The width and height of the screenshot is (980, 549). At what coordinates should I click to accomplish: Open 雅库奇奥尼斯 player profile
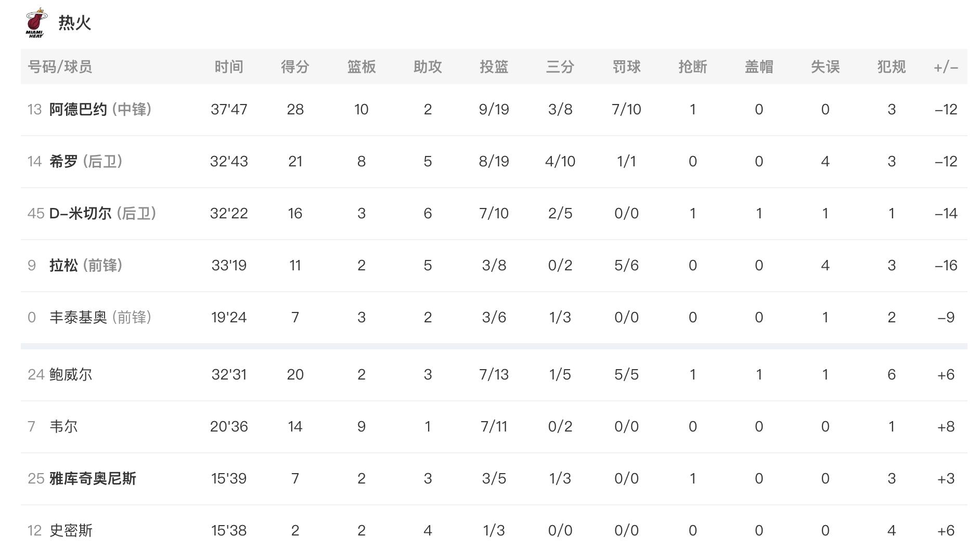click(x=93, y=479)
